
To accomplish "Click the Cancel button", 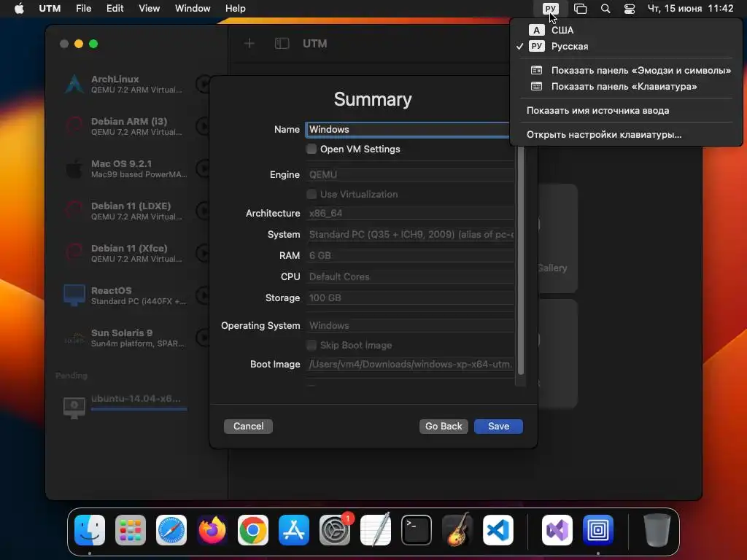I will coord(248,426).
